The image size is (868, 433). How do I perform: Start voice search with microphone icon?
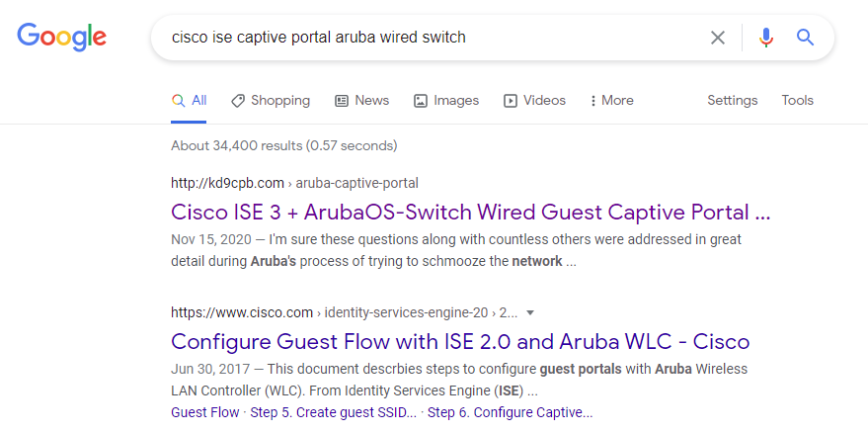(x=766, y=38)
